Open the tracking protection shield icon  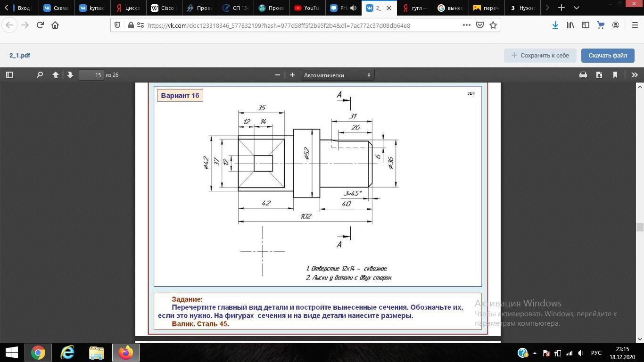point(118,25)
